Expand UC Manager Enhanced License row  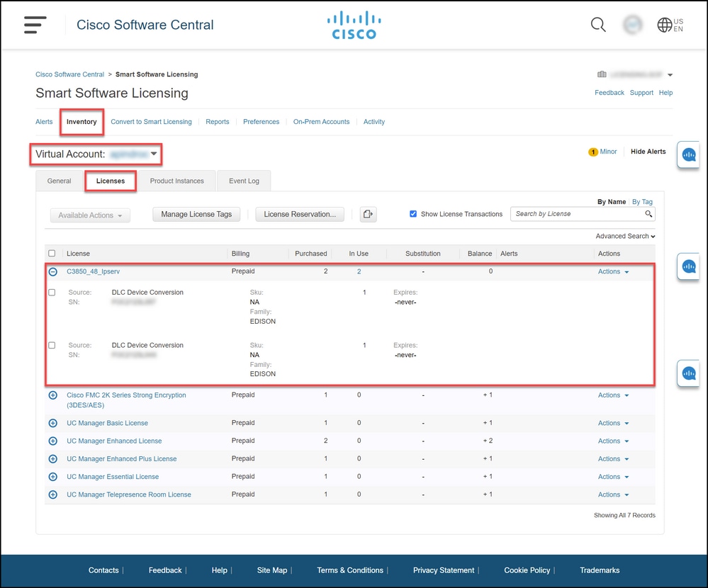(x=53, y=441)
